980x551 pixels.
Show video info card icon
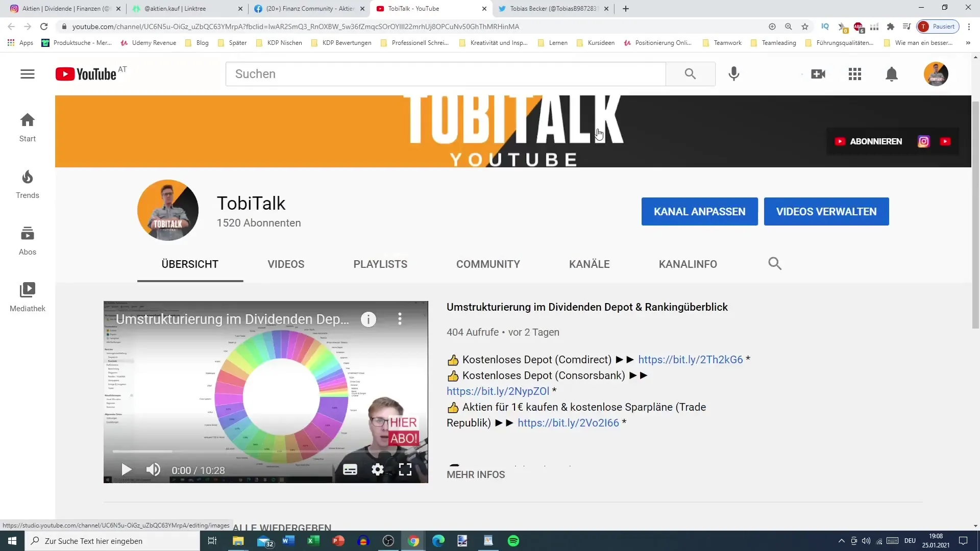point(369,319)
